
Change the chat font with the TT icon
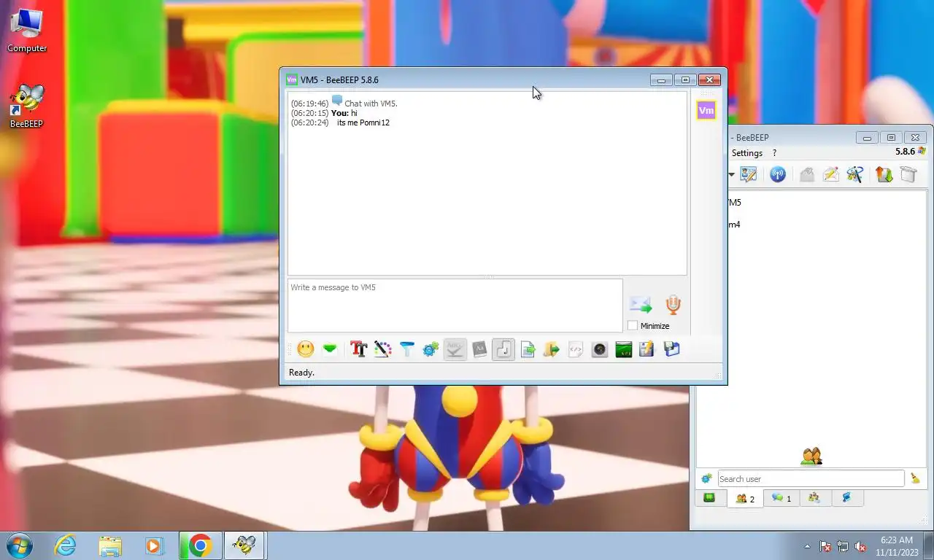pyautogui.click(x=358, y=349)
